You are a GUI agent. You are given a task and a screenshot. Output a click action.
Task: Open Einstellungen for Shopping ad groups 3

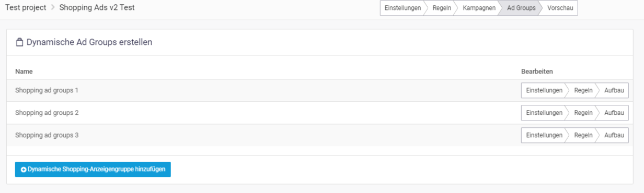coord(544,135)
